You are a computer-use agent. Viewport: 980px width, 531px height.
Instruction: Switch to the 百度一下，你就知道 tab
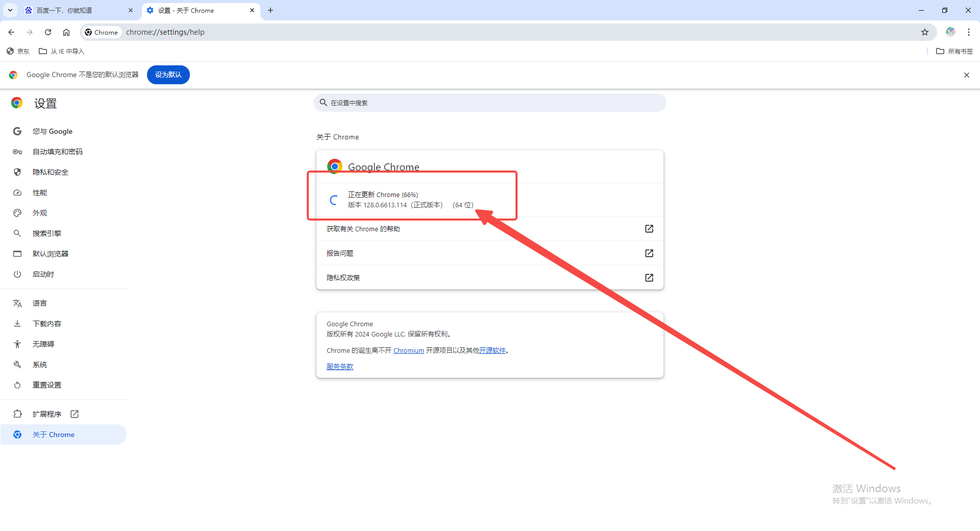[x=78, y=10]
